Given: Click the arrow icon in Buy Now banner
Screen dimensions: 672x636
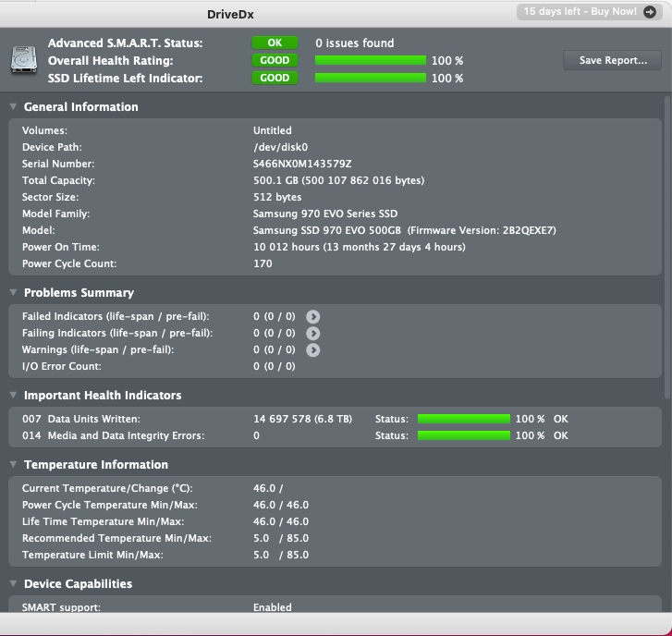Looking at the screenshot, I should (650, 12).
